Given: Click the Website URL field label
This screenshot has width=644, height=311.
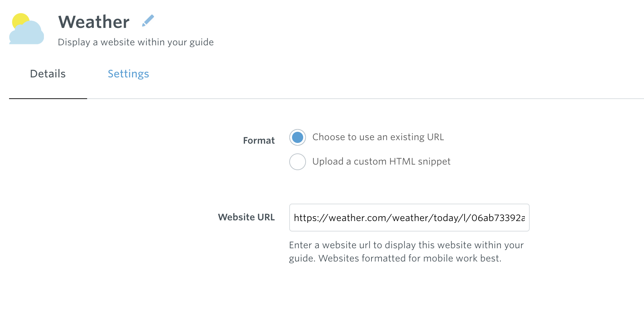Looking at the screenshot, I should 246,217.
